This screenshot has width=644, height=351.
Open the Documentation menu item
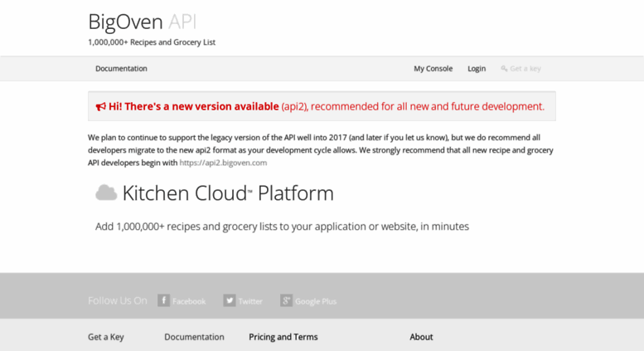(121, 69)
